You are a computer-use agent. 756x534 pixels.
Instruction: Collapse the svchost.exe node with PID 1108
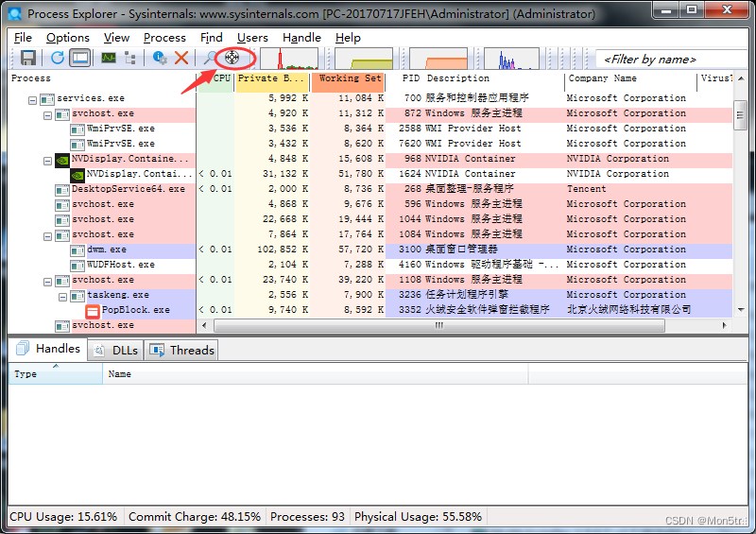[x=47, y=282]
